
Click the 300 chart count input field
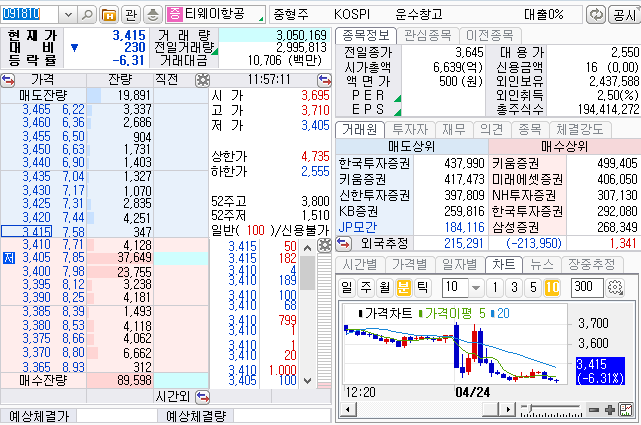pos(587,288)
